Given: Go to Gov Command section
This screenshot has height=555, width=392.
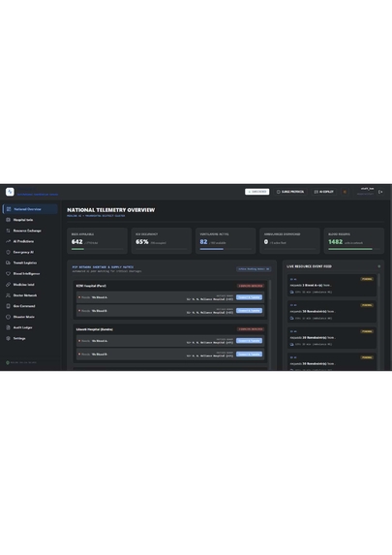Looking at the screenshot, I should coord(30,306).
